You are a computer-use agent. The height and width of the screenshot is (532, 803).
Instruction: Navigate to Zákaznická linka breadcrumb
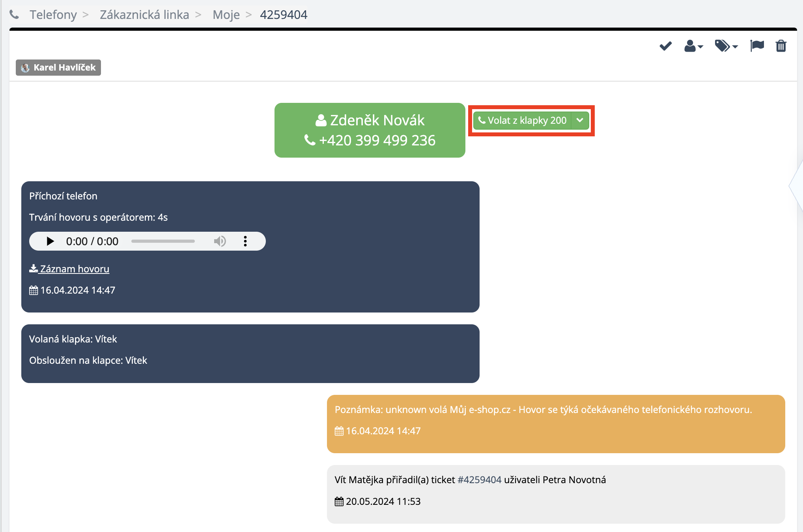coord(144,15)
